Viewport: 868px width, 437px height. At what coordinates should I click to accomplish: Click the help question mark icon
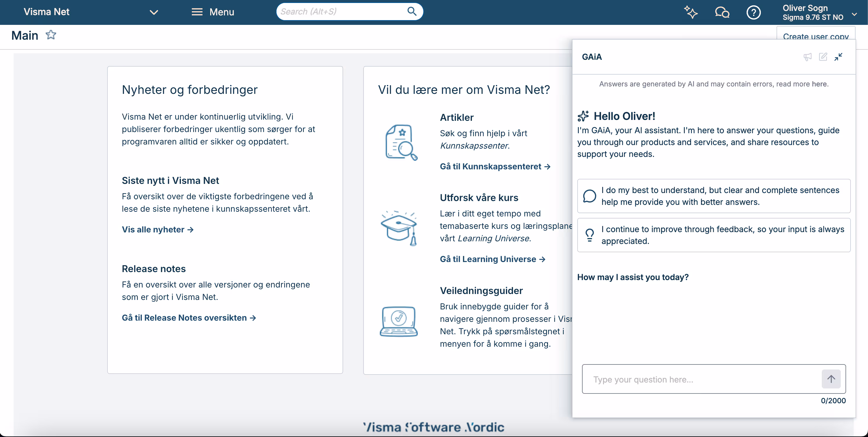tap(753, 12)
